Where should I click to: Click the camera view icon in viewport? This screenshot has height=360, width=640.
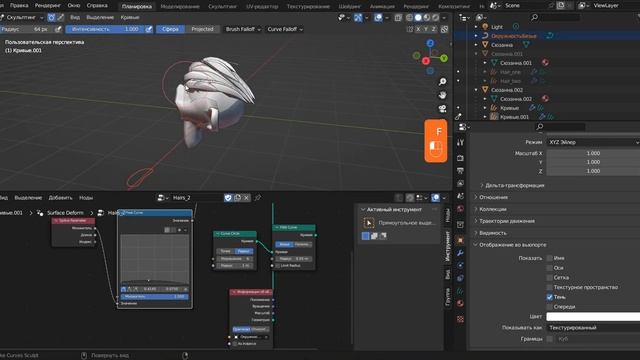coord(442,109)
